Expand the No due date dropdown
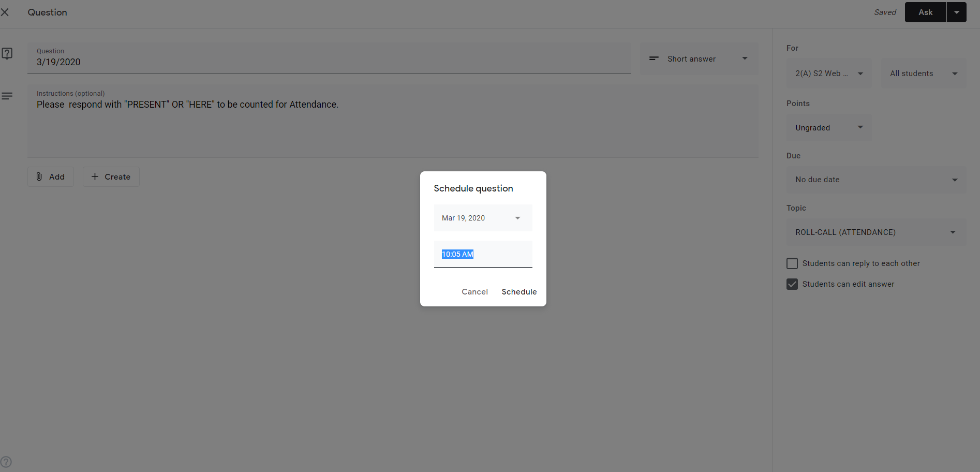 tap(875, 180)
